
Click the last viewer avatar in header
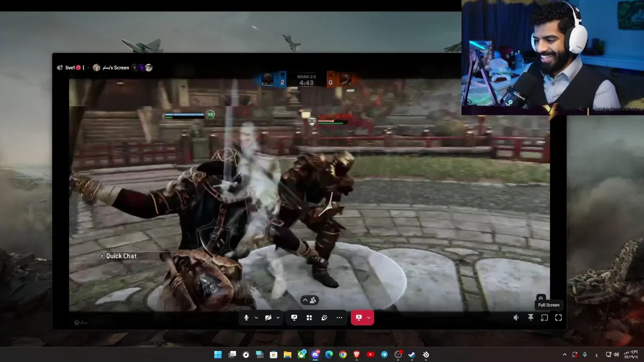click(x=149, y=67)
